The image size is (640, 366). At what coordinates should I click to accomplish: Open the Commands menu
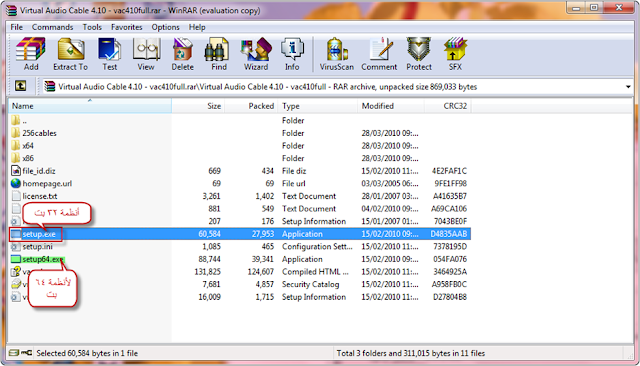pyautogui.click(x=52, y=27)
